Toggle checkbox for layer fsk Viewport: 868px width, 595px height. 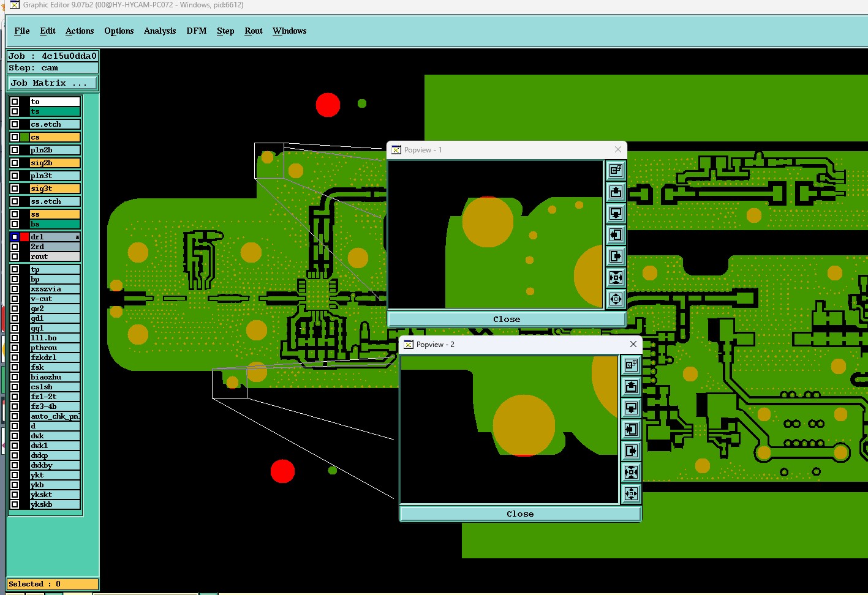[15, 367]
